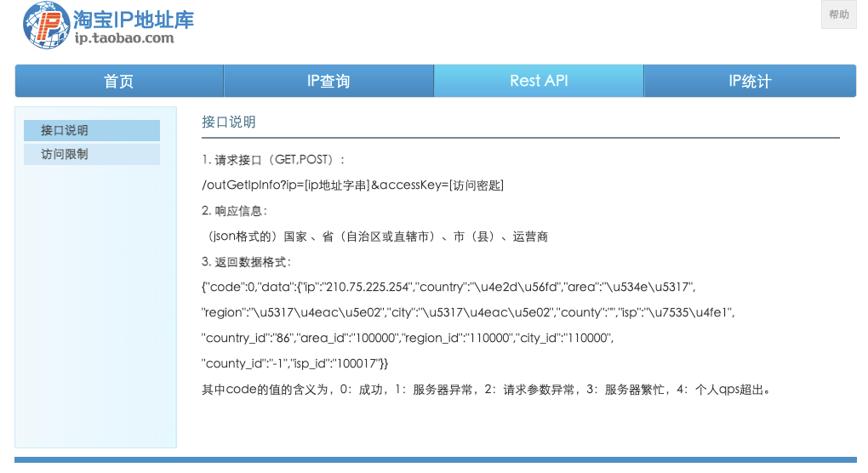Image resolution: width=868 pixels, height=473 pixels.
Task: Click the 淘宝IP地址库 site title
Action: (134, 20)
